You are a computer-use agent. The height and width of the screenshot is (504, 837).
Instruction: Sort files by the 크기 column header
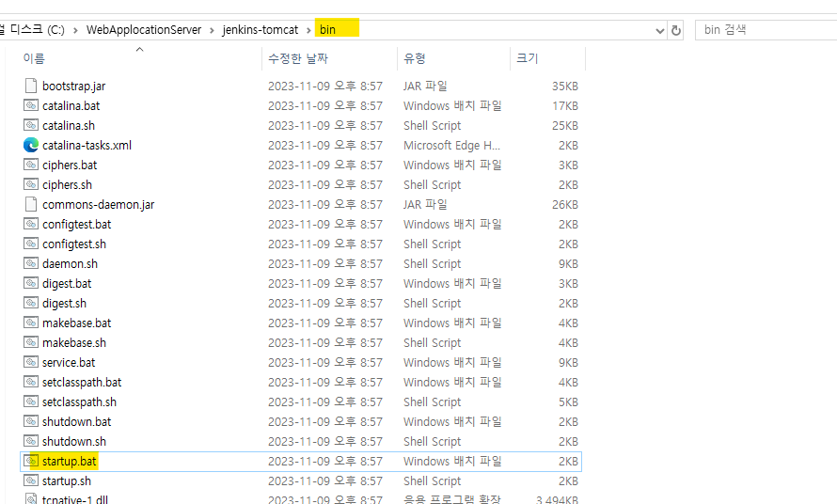point(527,58)
